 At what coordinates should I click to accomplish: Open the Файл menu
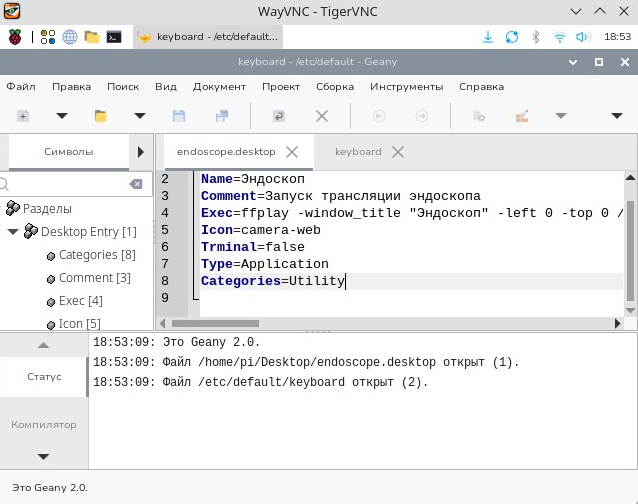click(x=21, y=87)
